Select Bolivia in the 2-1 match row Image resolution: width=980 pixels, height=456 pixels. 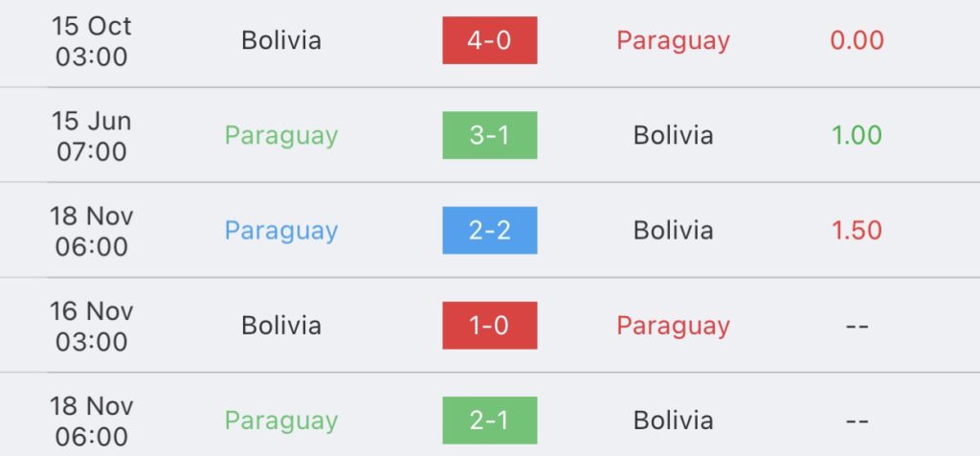coord(673,421)
